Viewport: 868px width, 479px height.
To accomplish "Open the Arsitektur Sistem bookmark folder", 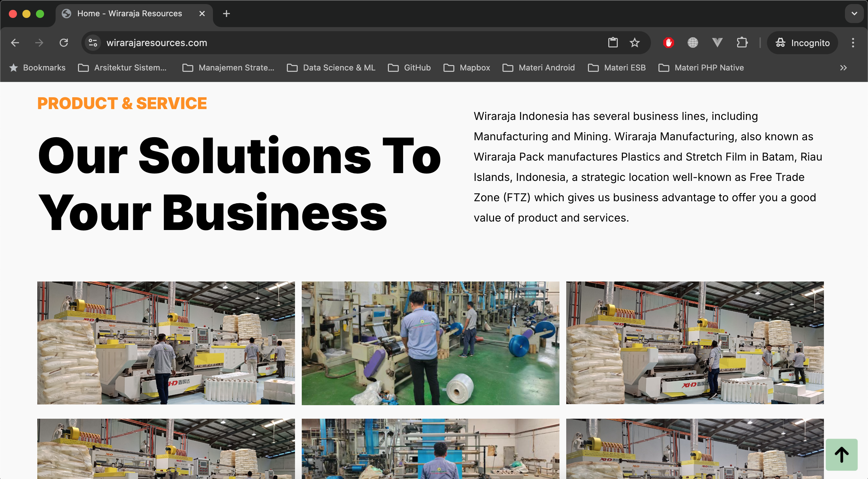I will click(123, 68).
